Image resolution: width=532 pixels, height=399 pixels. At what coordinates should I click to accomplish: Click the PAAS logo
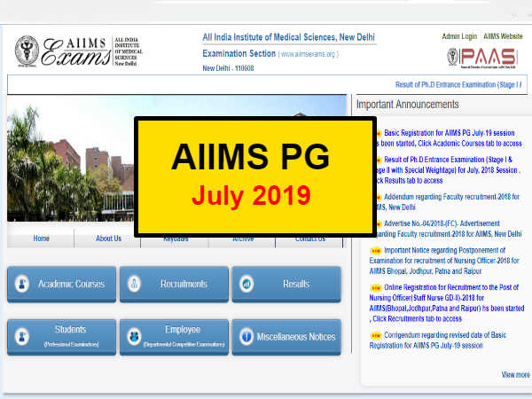(x=482, y=58)
